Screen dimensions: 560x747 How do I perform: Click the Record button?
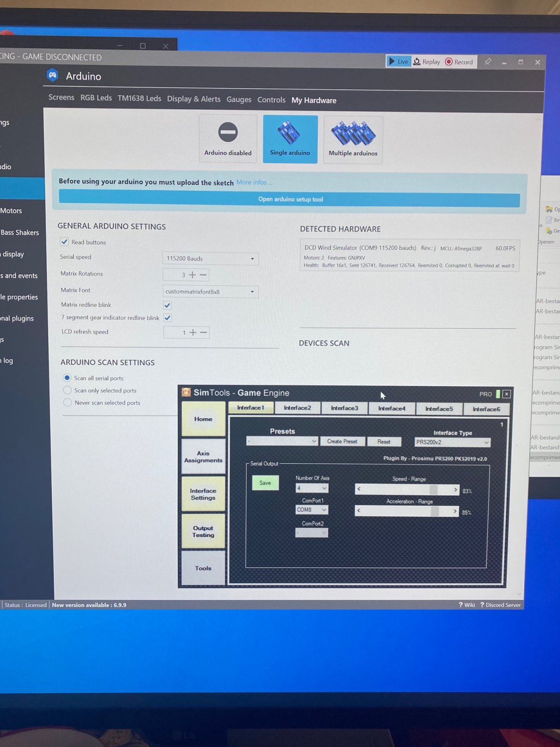coord(459,62)
